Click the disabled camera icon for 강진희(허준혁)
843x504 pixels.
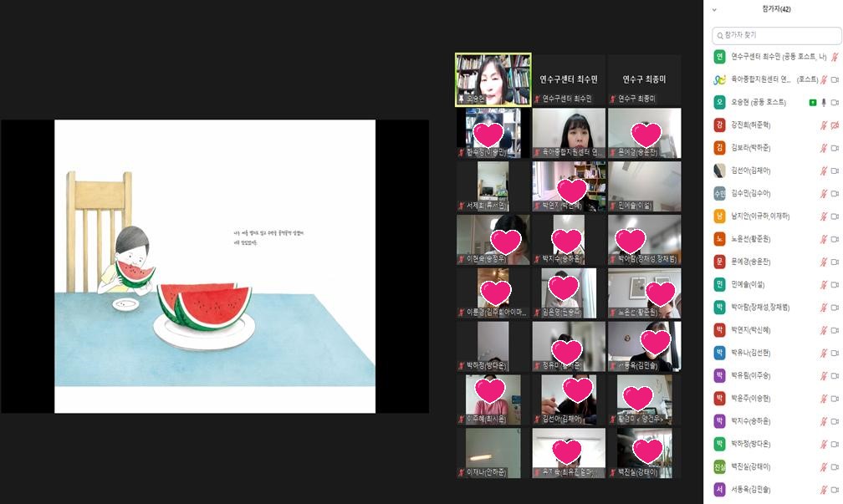pyautogui.click(x=835, y=125)
